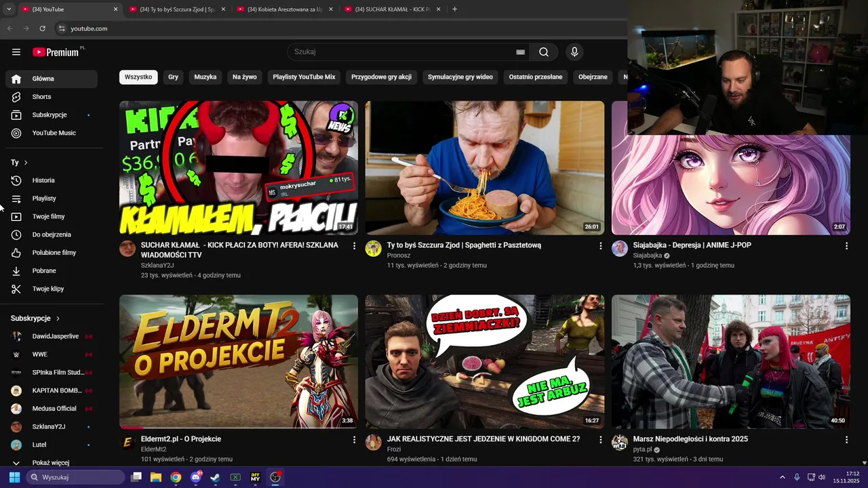Screen dimensions: 868x488
Task: Click the browser back arrow
Action: (x=9, y=28)
